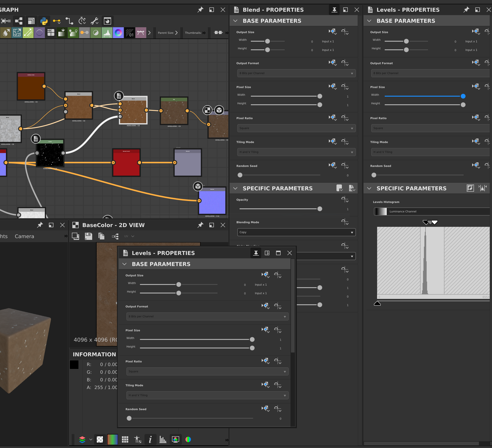Add a Curve node from toolbar
Image resolution: width=492 pixels, height=448 pixels.
tap(141, 32)
